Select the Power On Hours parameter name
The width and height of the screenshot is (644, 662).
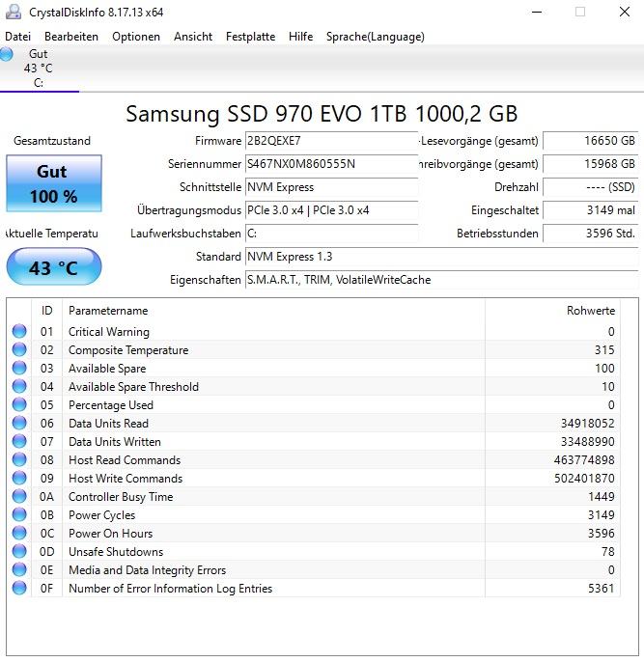(111, 534)
